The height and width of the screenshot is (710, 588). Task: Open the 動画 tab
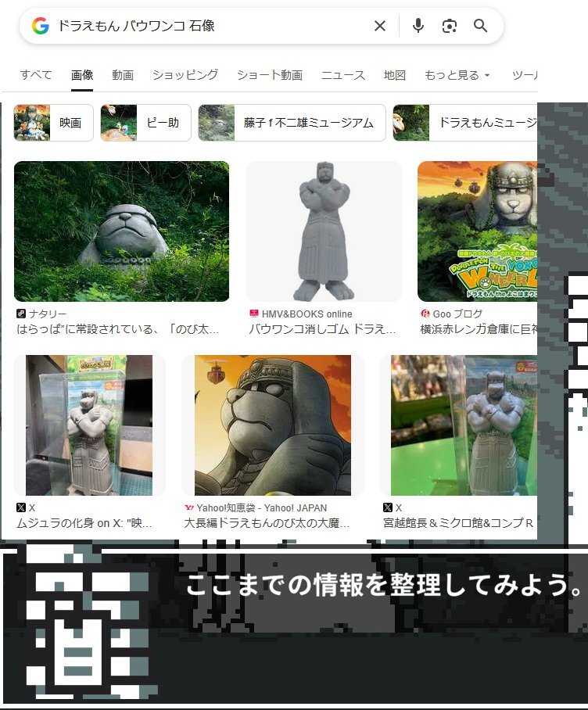point(123,75)
